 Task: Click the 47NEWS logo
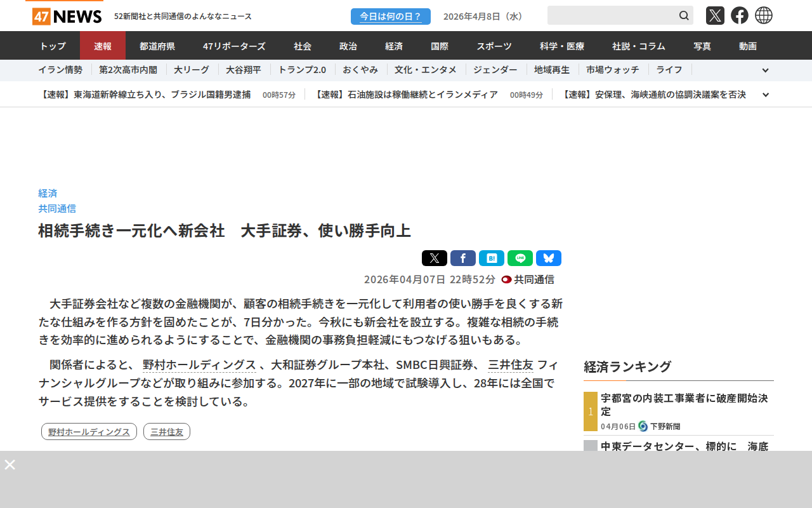pyautogui.click(x=67, y=16)
